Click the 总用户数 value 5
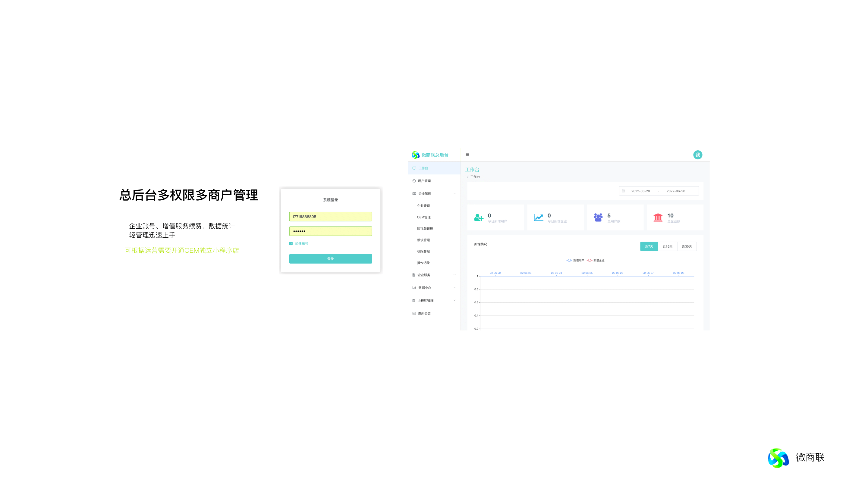The height and width of the screenshot is (488, 868). pyautogui.click(x=609, y=216)
